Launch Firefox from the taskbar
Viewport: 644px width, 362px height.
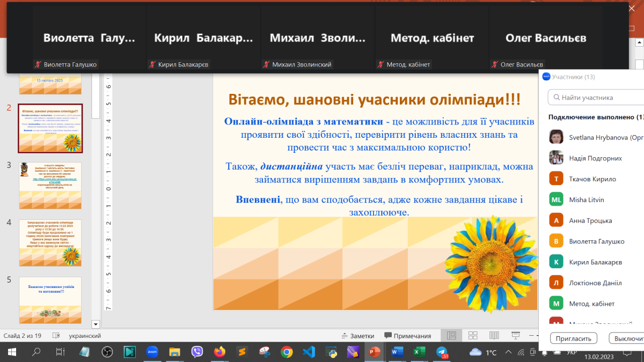219,352
